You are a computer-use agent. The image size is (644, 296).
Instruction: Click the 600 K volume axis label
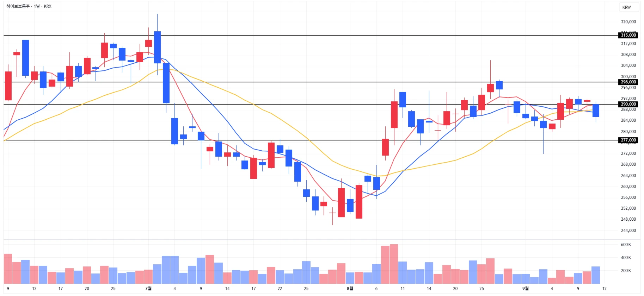tap(626, 245)
